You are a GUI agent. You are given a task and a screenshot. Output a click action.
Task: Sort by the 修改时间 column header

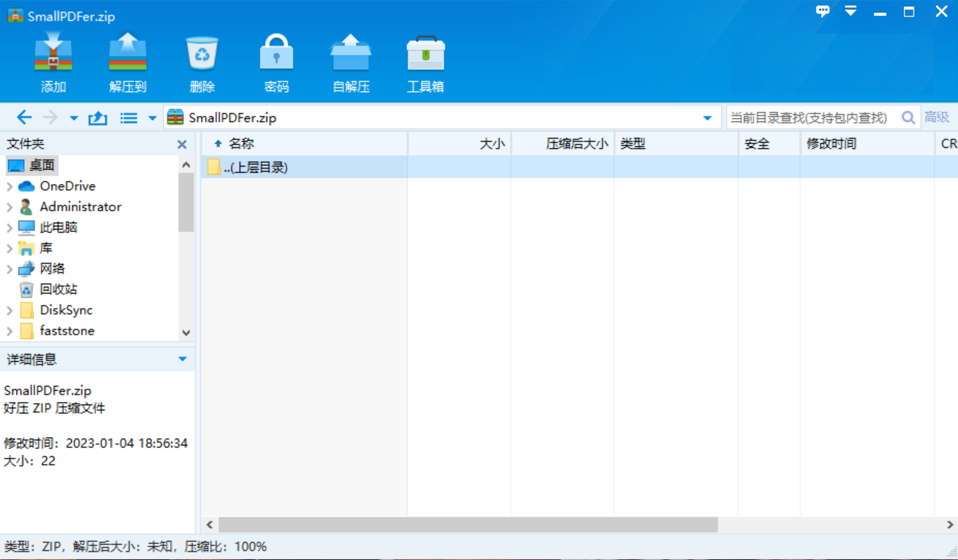[x=867, y=144]
